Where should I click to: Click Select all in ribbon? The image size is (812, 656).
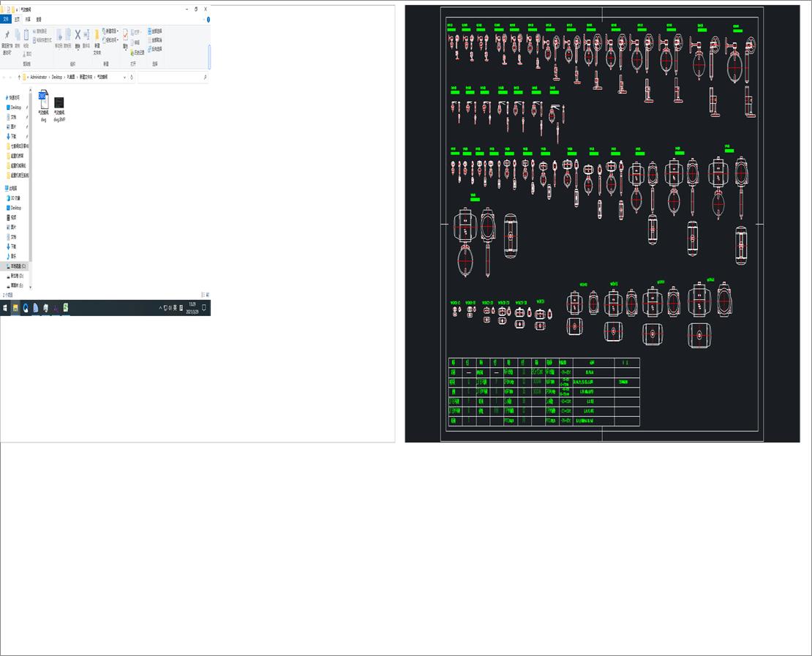pyautogui.click(x=155, y=31)
